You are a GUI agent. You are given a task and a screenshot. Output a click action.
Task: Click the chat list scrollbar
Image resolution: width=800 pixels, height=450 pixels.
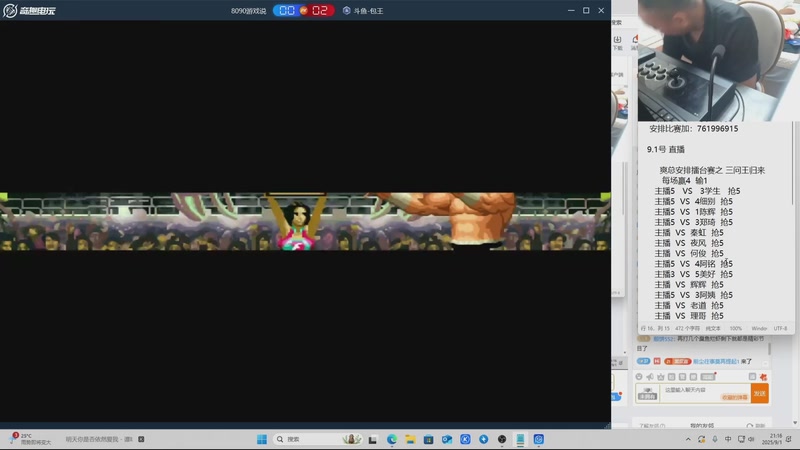click(x=769, y=349)
